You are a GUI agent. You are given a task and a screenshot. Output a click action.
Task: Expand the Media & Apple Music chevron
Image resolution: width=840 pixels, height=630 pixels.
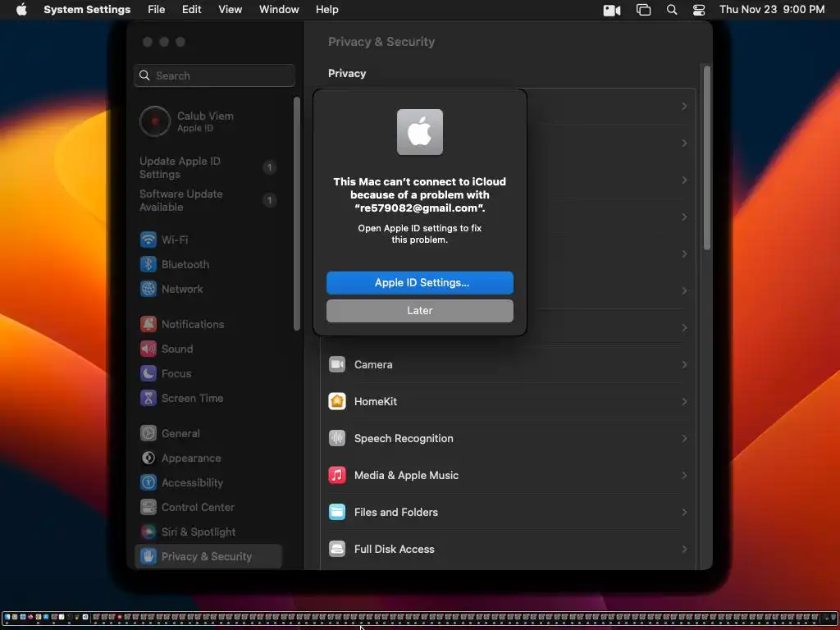(684, 475)
